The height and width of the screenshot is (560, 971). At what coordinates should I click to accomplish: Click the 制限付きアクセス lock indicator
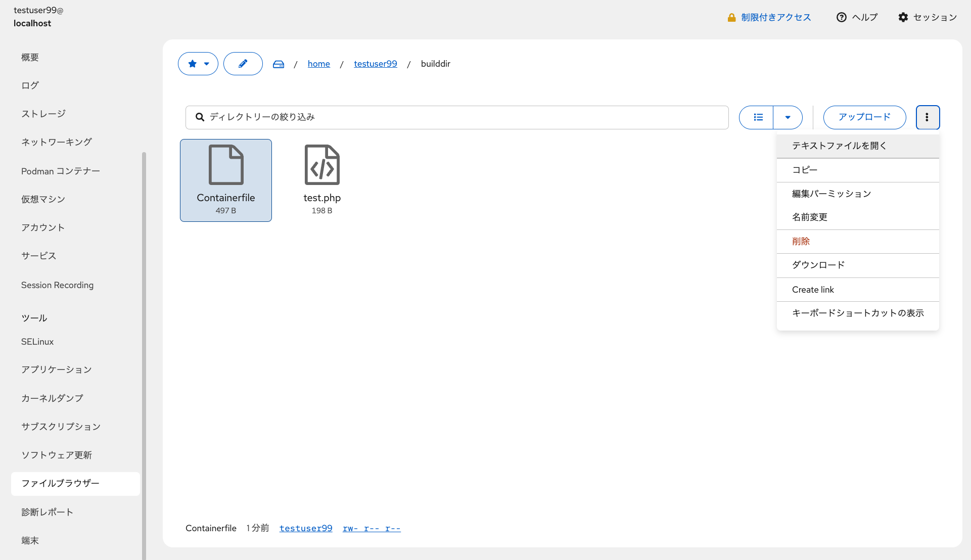pyautogui.click(x=768, y=17)
